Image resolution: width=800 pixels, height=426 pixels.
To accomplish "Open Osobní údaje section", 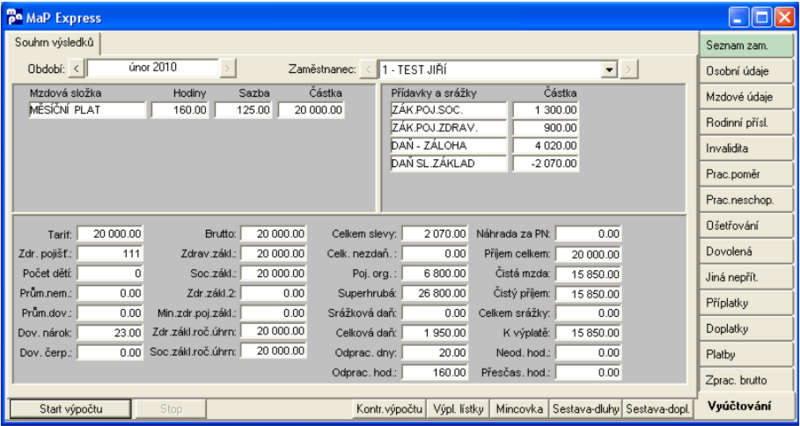I will [747, 71].
